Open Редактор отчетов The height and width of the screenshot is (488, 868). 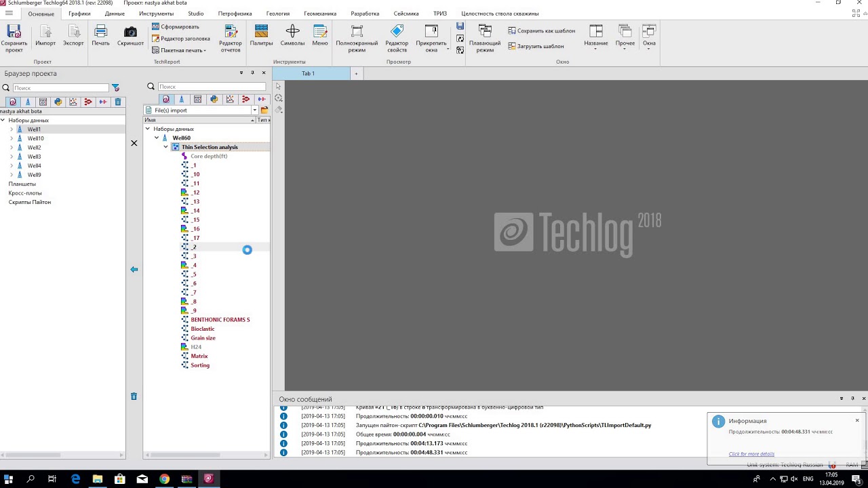point(231,39)
